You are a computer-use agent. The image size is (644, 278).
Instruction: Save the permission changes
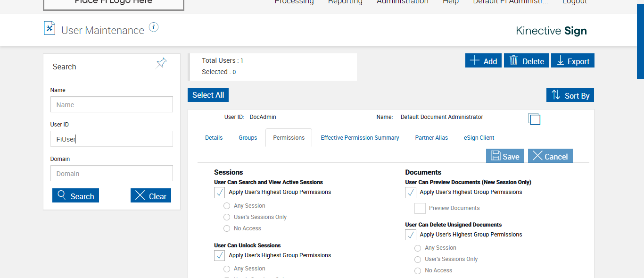505,156
